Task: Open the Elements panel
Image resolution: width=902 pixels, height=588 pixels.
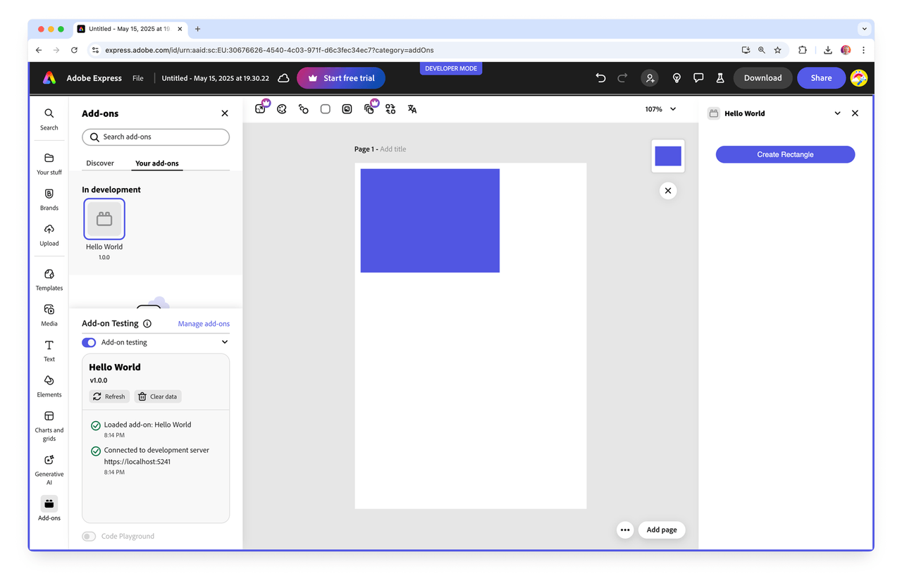Action: [49, 386]
